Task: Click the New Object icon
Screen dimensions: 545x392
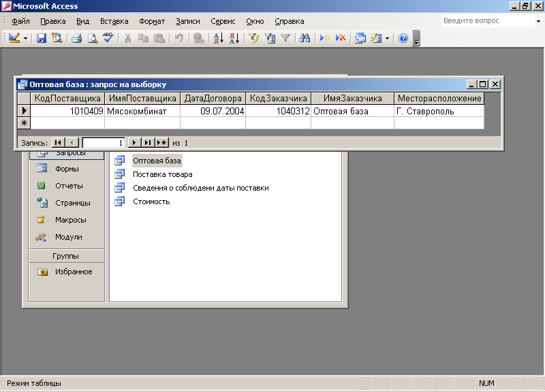Action: coord(376,38)
